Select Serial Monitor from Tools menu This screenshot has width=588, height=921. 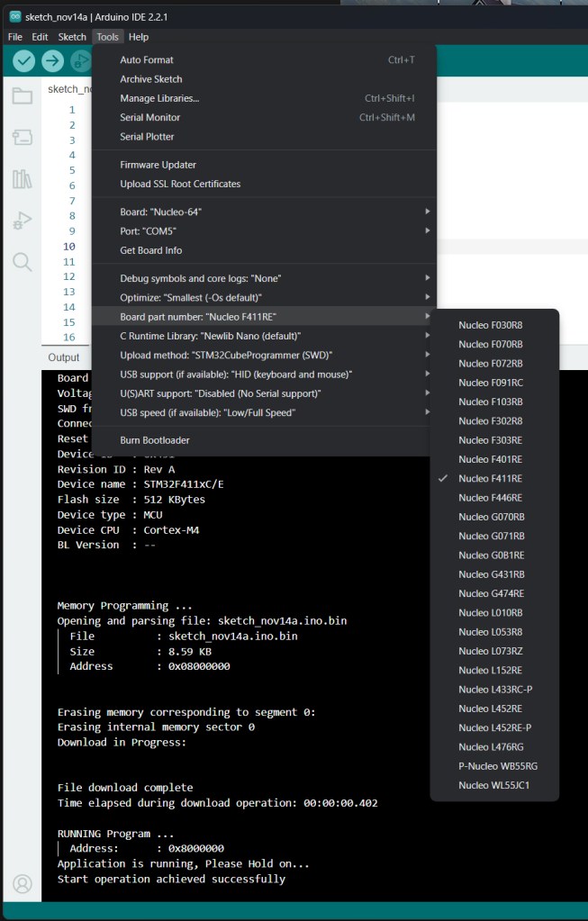coord(150,117)
